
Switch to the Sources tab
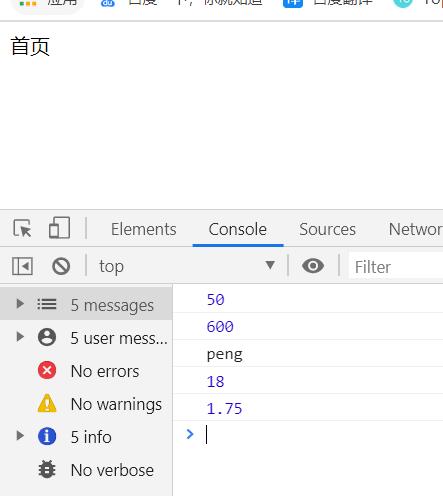pos(327,229)
